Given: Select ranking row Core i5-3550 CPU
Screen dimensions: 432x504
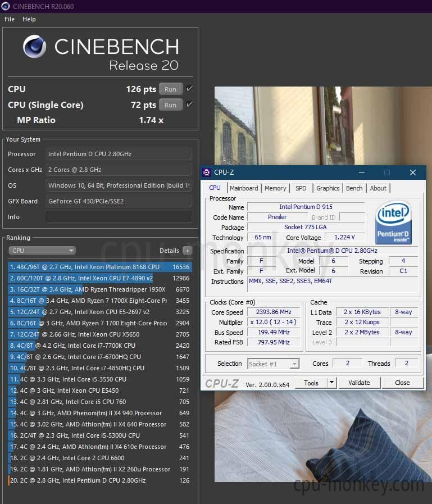Looking at the screenshot, I should pos(100,379).
